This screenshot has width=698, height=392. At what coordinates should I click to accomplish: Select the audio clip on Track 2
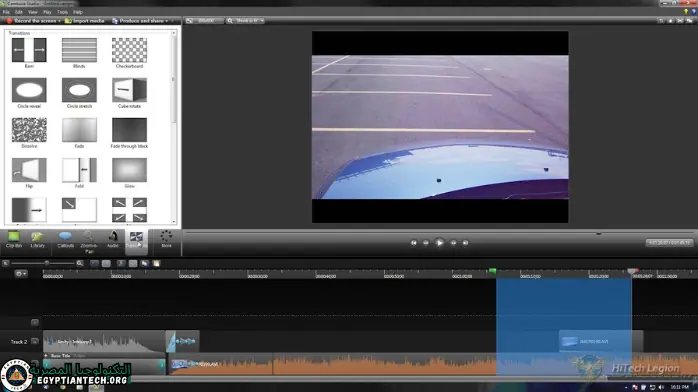pyautogui.click(x=104, y=342)
